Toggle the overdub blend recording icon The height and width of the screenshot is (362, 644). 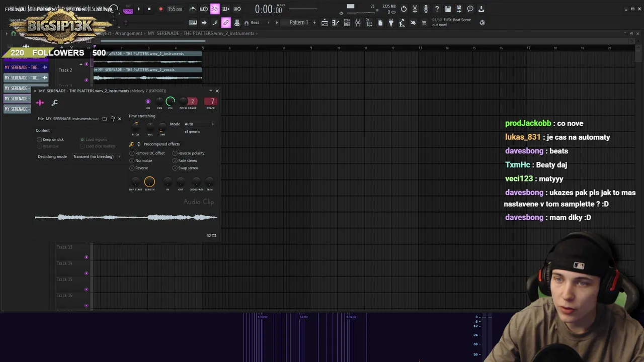(226, 9)
